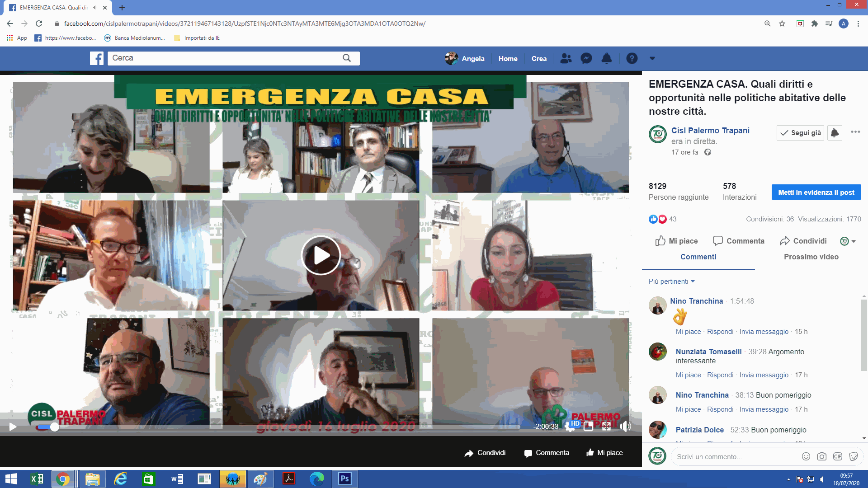The width and height of the screenshot is (868, 488).
Task: Click the small play icon in video controls
Action: click(13, 427)
